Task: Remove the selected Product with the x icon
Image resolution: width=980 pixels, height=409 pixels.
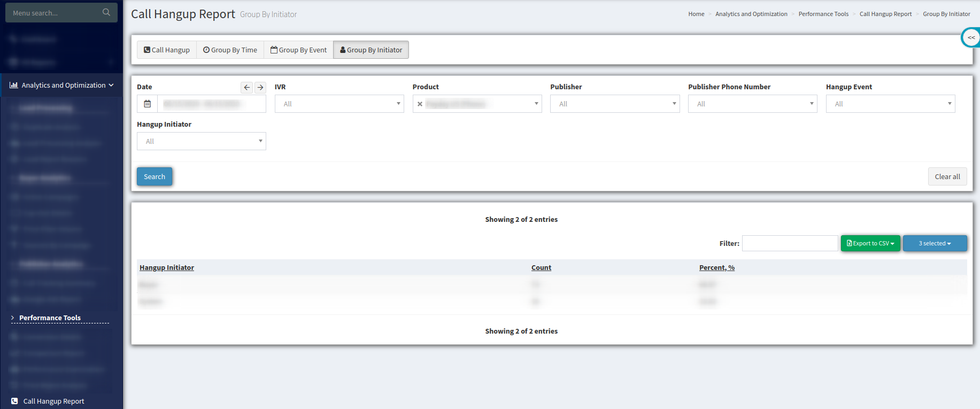Action: pos(420,104)
